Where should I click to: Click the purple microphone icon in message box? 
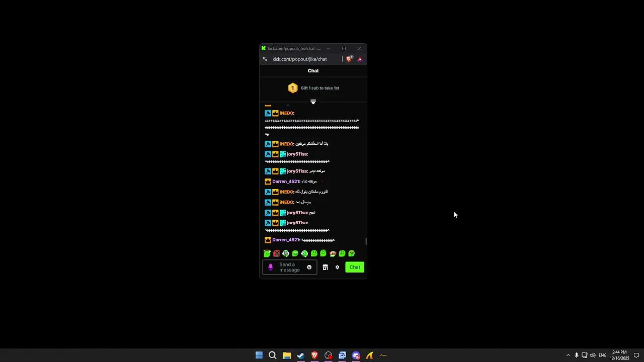click(271, 267)
